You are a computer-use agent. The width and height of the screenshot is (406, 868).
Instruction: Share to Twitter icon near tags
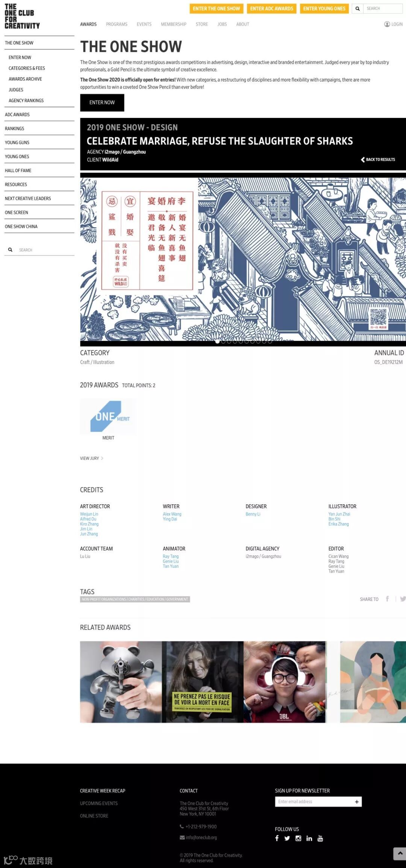[x=403, y=599]
